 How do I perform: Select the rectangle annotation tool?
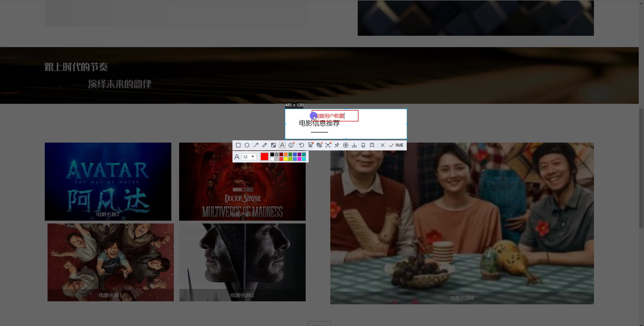(x=238, y=145)
